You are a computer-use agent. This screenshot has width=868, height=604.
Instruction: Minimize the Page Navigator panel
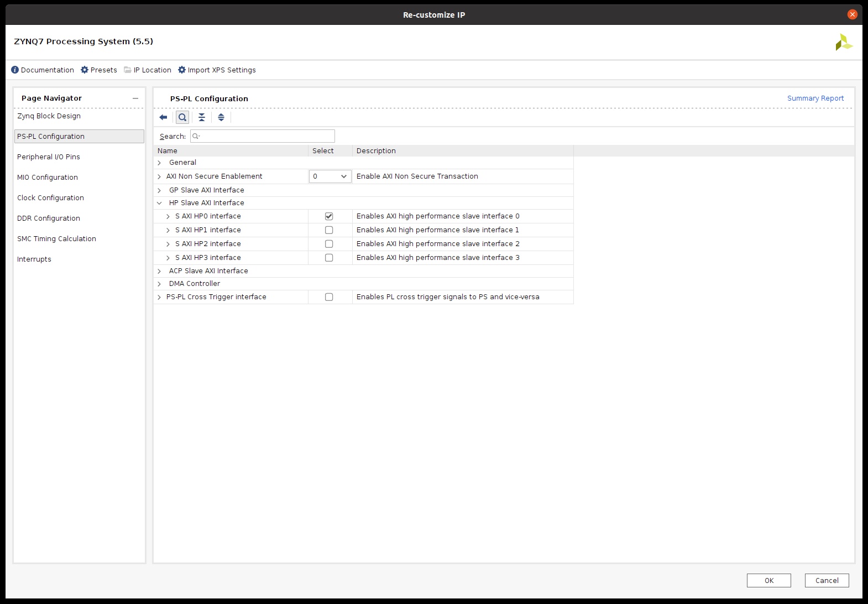(135, 98)
